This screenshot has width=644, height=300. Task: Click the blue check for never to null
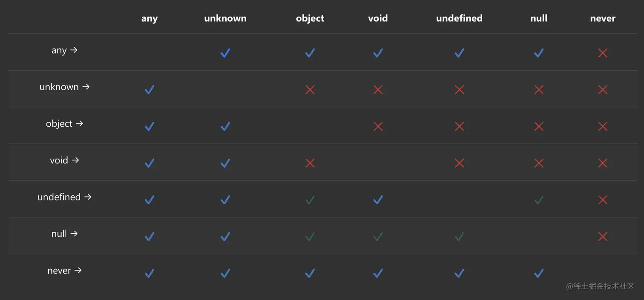(x=538, y=273)
